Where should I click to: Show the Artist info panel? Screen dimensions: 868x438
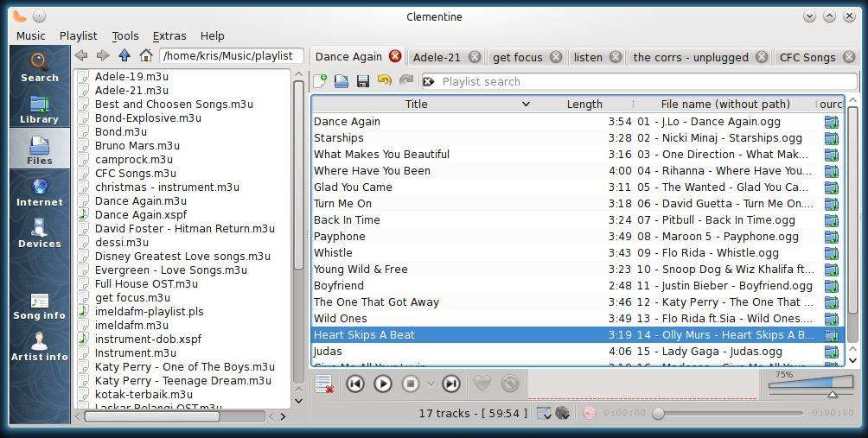point(39,347)
